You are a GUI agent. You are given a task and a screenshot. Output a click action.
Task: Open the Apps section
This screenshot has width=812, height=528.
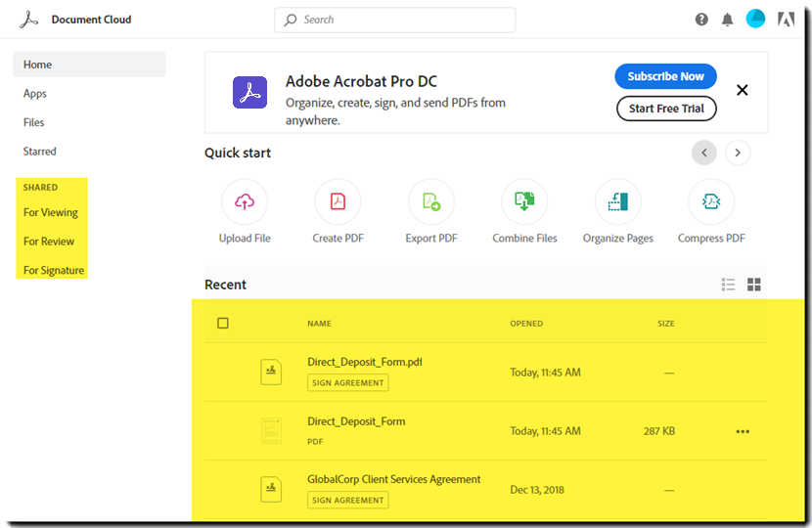[x=34, y=94]
